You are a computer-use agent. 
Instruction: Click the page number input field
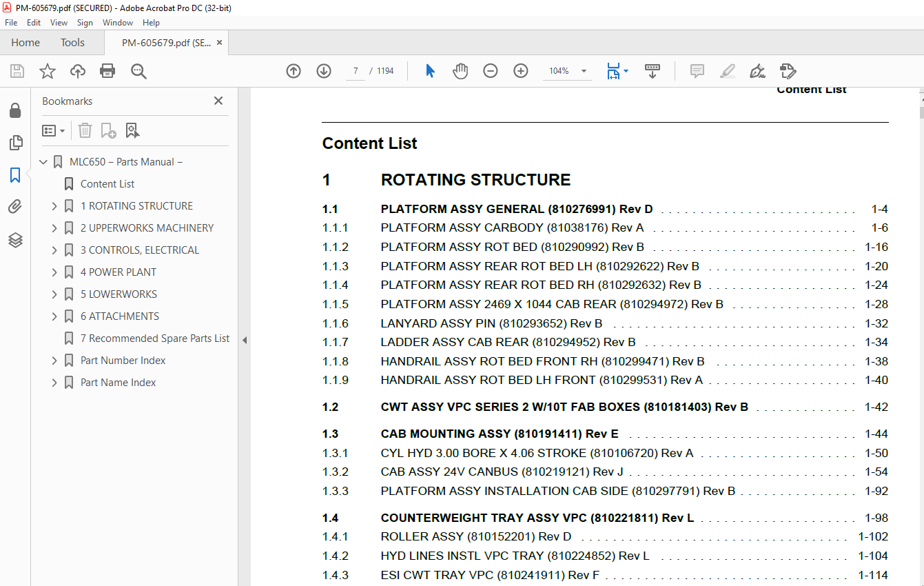[356, 71]
